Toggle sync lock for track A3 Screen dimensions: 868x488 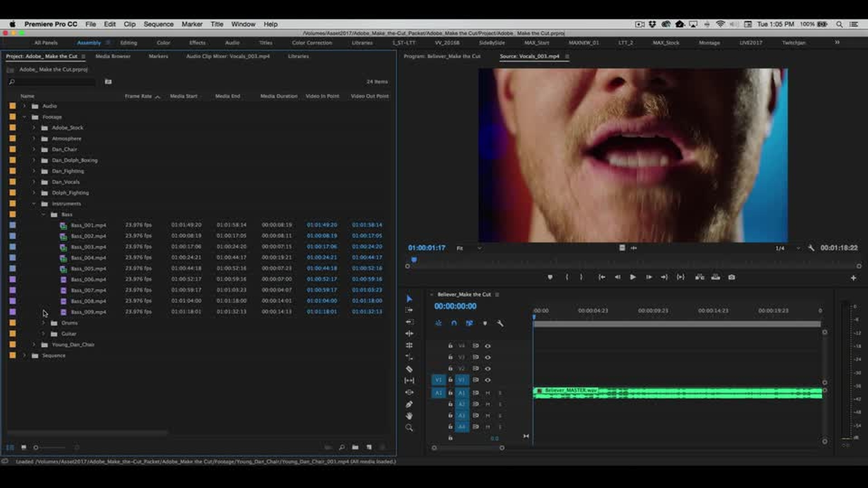[476, 415]
